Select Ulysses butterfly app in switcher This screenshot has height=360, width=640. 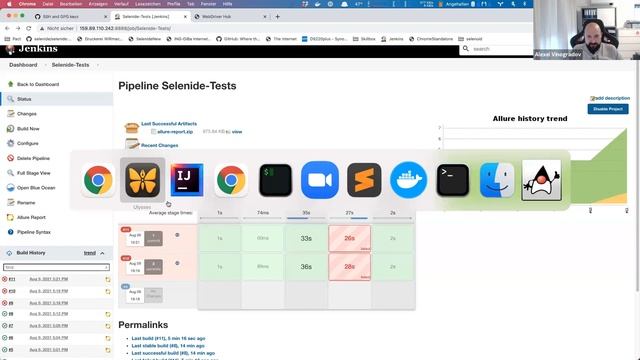pyautogui.click(x=142, y=180)
